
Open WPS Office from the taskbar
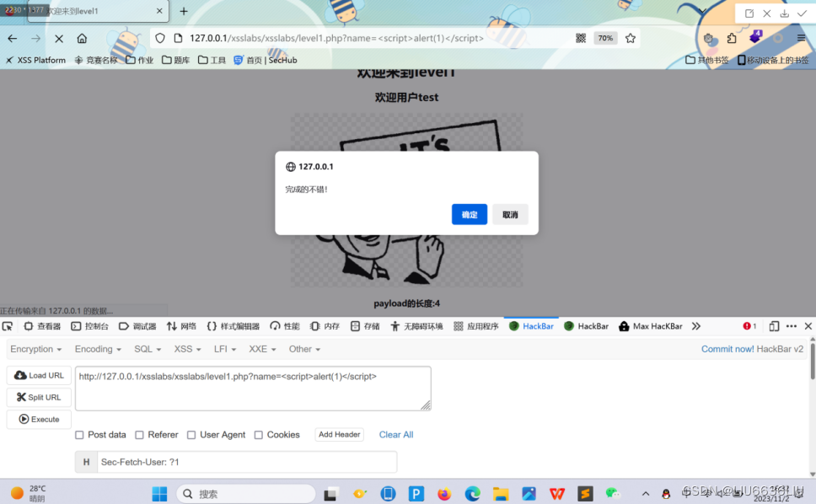[x=557, y=494]
